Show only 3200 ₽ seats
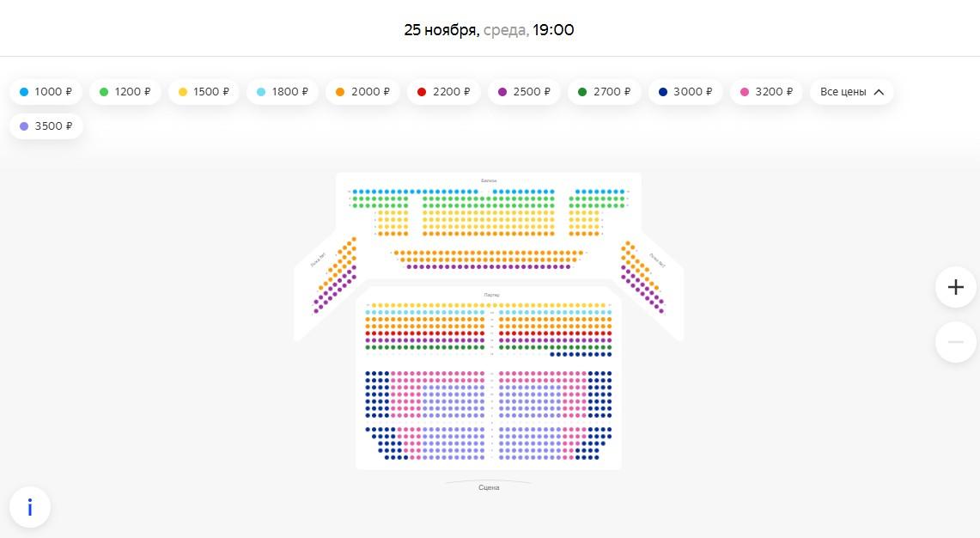This screenshot has width=980, height=538. (x=766, y=92)
